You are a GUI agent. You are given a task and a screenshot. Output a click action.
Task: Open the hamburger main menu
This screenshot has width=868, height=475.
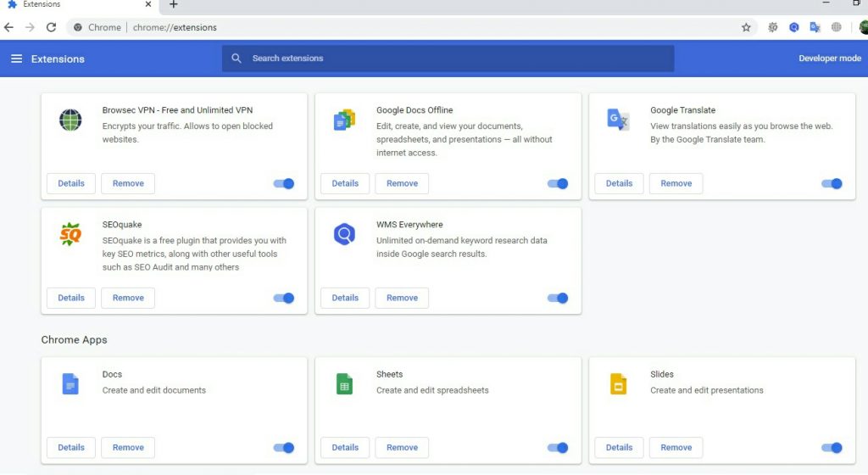pyautogui.click(x=17, y=59)
